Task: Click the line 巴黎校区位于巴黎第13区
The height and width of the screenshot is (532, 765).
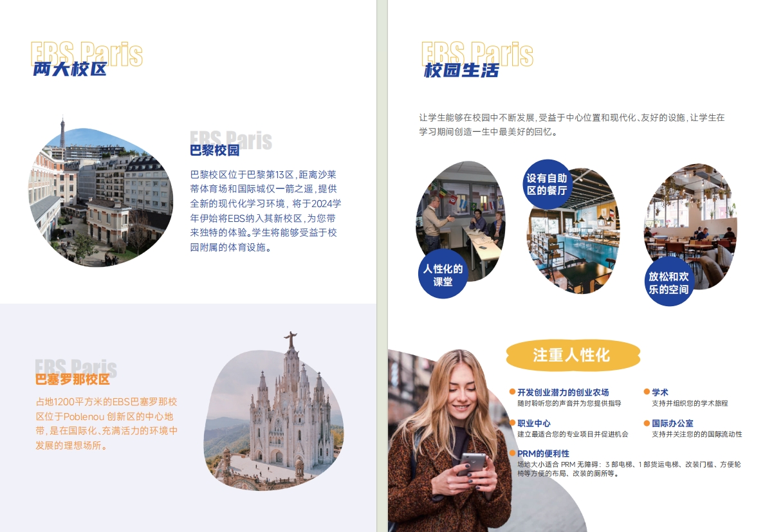Action: pos(263,174)
